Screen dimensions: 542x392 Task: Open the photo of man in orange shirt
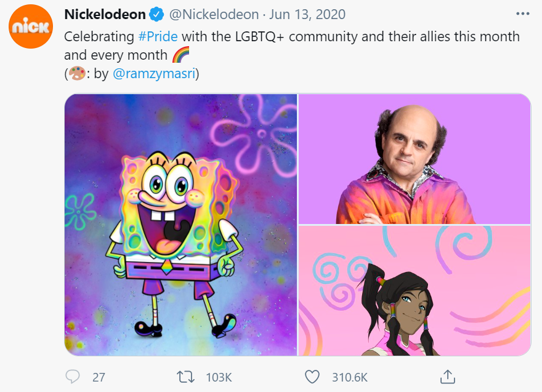point(415,159)
